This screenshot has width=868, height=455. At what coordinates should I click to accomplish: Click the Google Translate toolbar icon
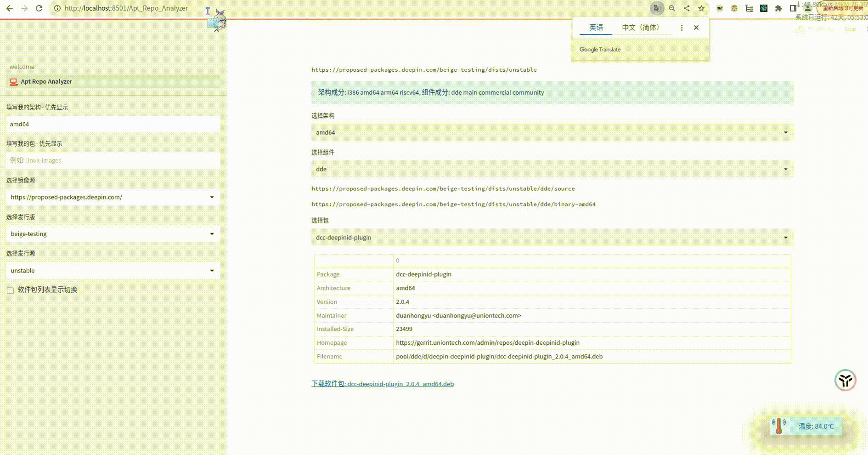(x=657, y=8)
